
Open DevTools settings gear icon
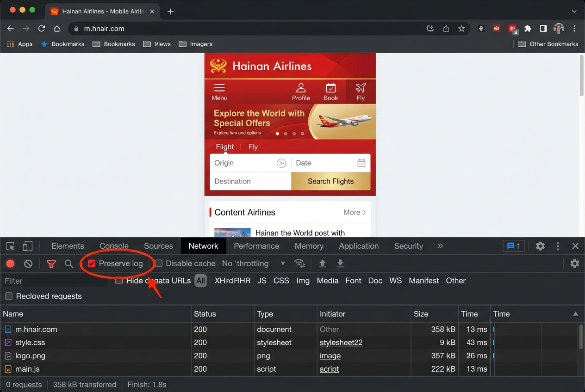540,246
